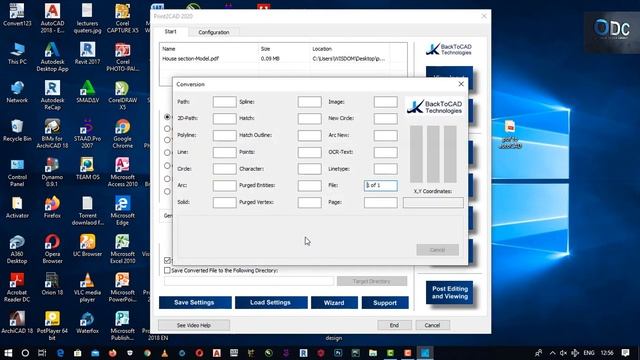Open the TEAM OS desktop shortcut
Image resolution: width=640 pixels, height=360 pixels.
click(x=87, y=168)
